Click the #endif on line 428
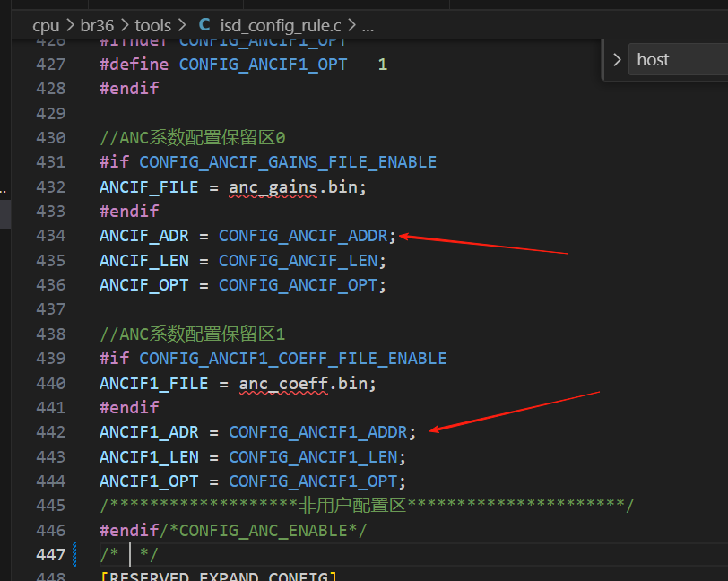The height and width of the screenshot is (581, 728). [129, 89]
